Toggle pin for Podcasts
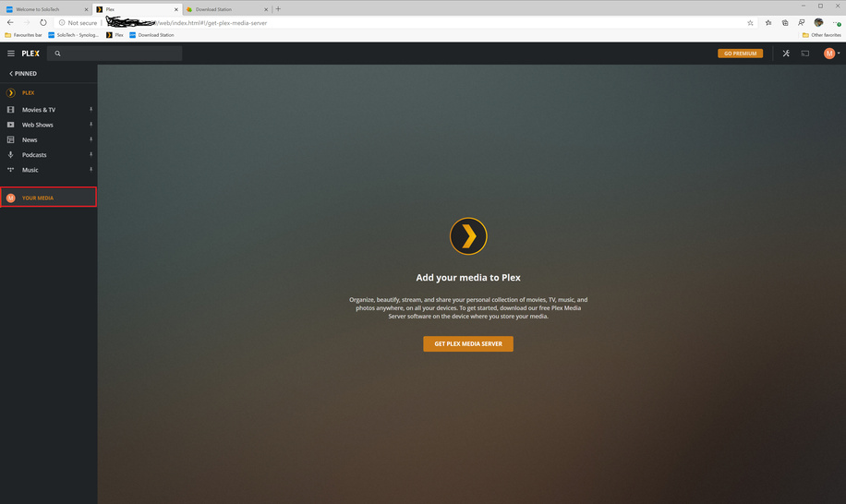The height and width of the screenshot is (504, 846). click(x=91, y=155)
